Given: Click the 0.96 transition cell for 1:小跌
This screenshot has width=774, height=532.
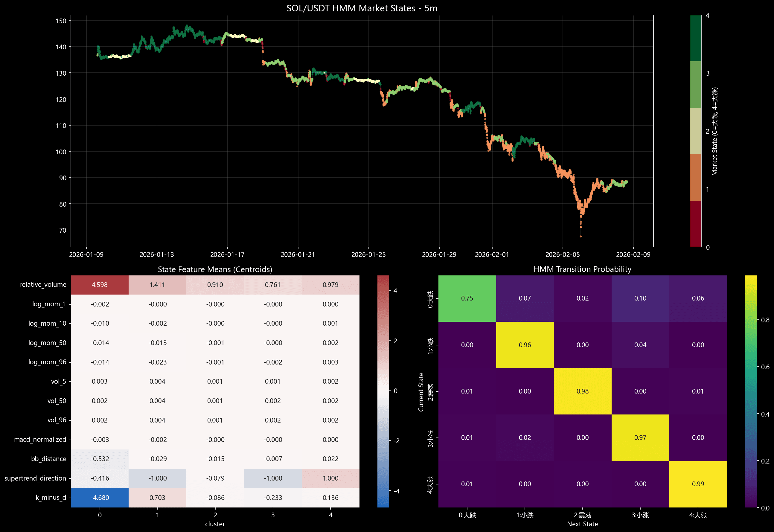Looking at the screenshot, I should [x=525, y=345].
